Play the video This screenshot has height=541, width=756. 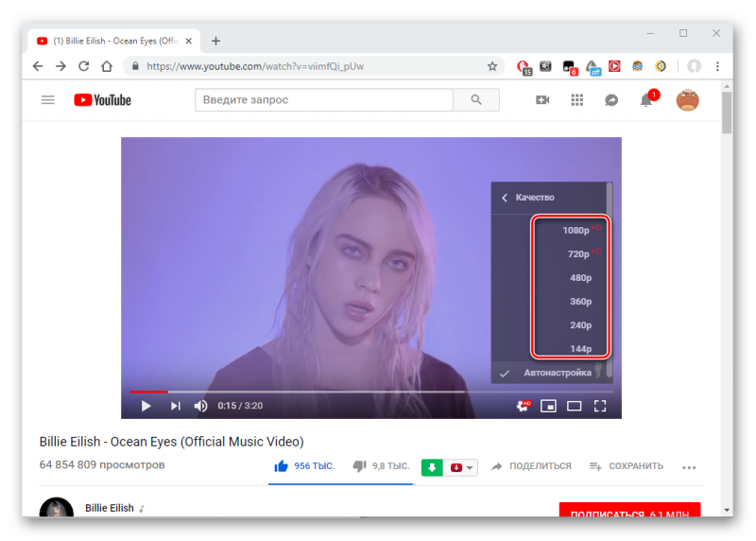coord(146,406)
